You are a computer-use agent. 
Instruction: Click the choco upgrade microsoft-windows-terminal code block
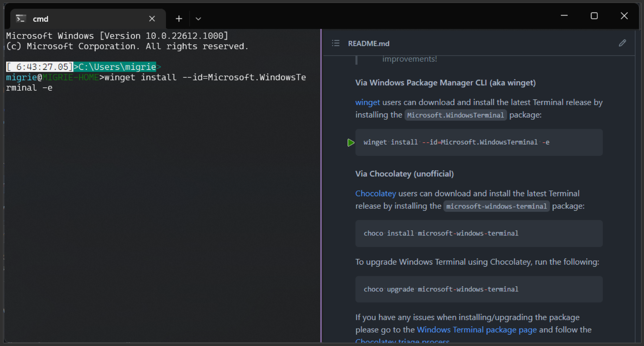[x=479, y=289]
